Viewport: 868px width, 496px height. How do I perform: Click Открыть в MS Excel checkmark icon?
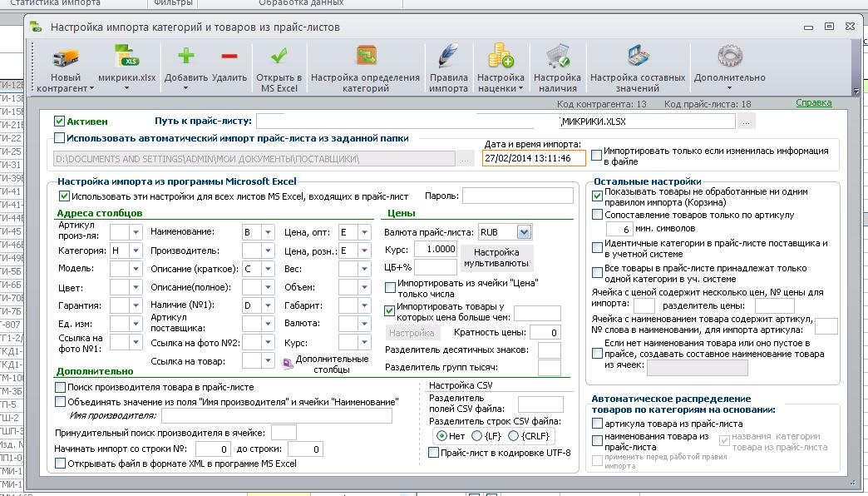[x=279, y=56]
